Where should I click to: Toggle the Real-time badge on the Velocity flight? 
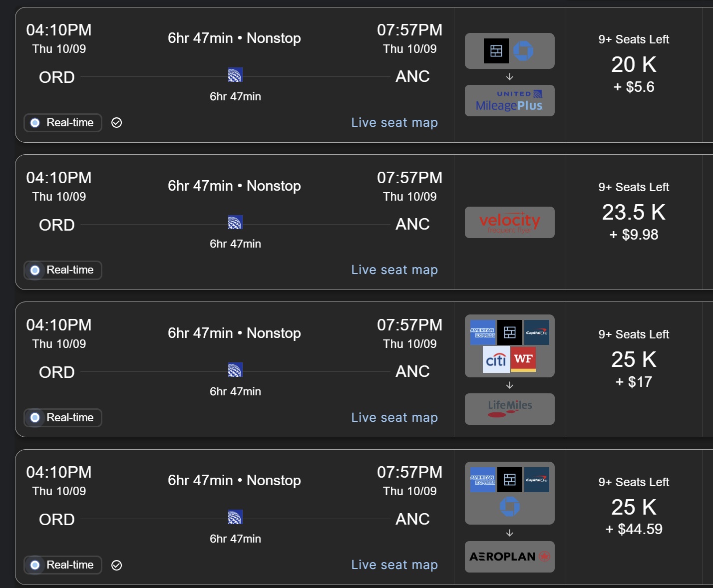[x=63, y=270]
